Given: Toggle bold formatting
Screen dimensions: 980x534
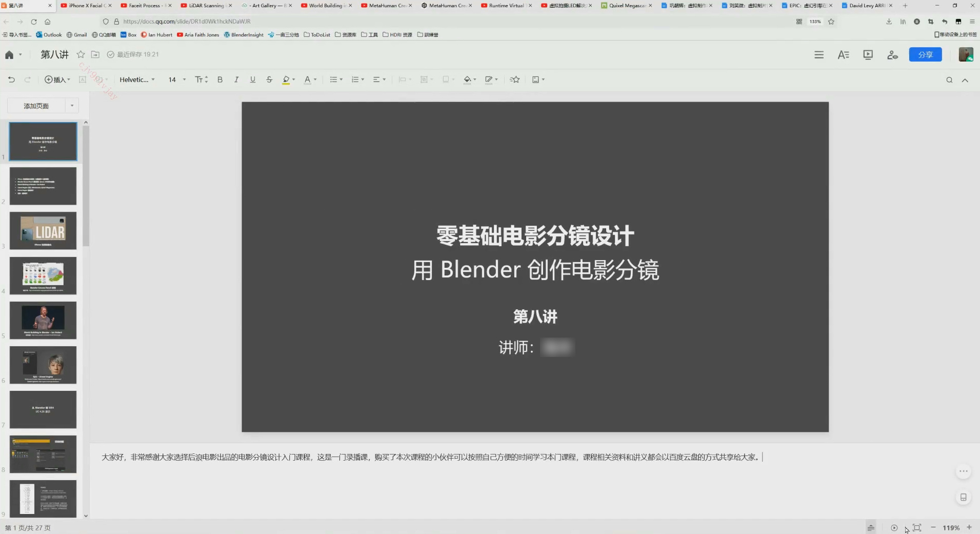Looking at the screenshot, I should point(220,80).
